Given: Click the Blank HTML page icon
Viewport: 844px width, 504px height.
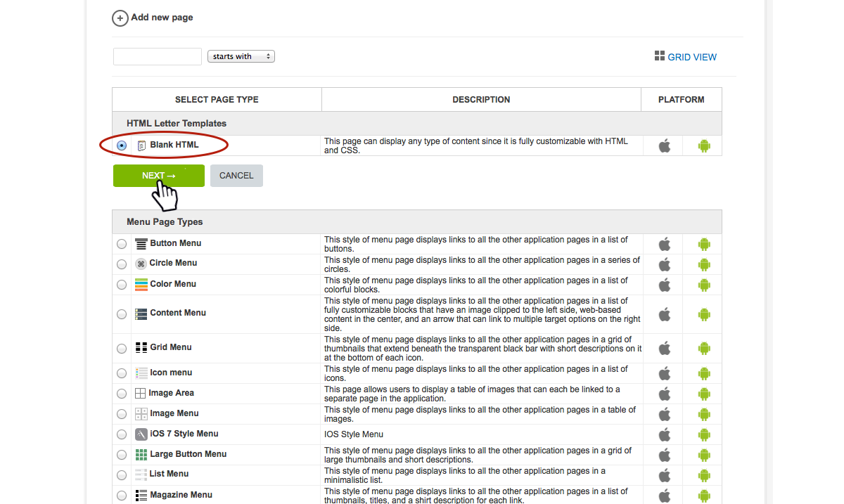Looking at the screenshot, I should (x=141, y=146).
